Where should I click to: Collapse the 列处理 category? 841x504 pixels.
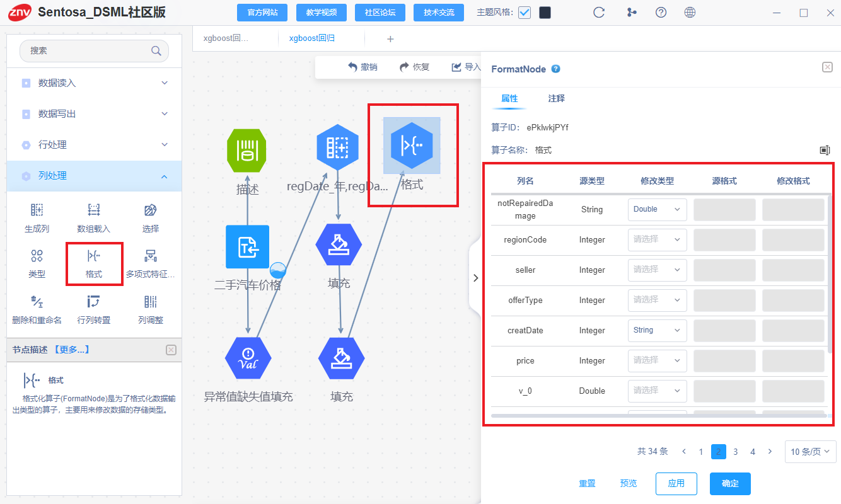point(94,176)
